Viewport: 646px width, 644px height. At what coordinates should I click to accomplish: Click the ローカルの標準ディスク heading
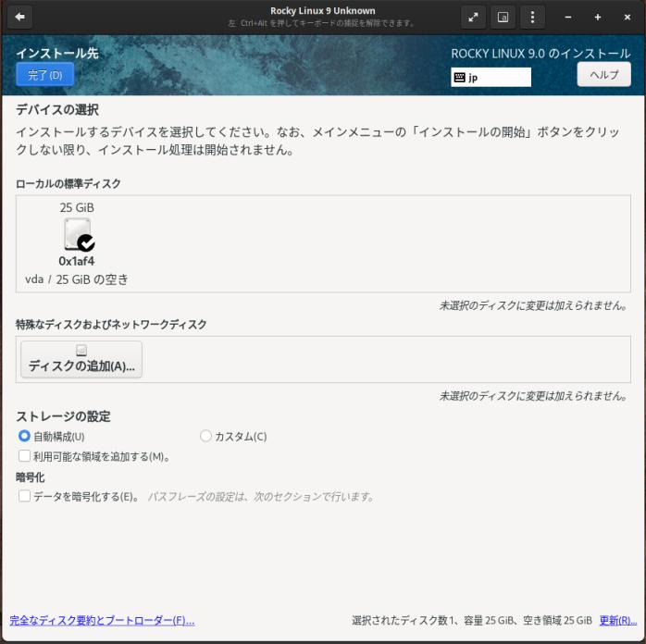tap(68, 183)
